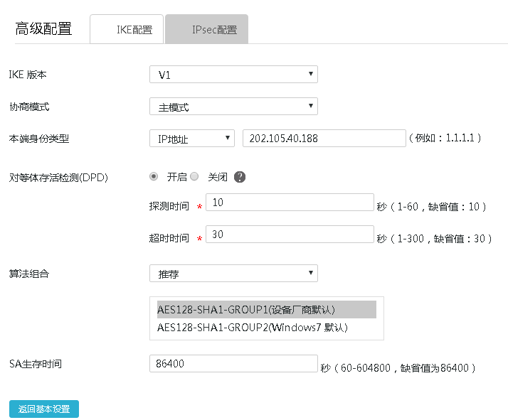Image resolution: width=508 pixels, height=420 pixels.
Task: Click the 秒（60-604800，缺省值为86400） hint text
Action: pos(398,368)
